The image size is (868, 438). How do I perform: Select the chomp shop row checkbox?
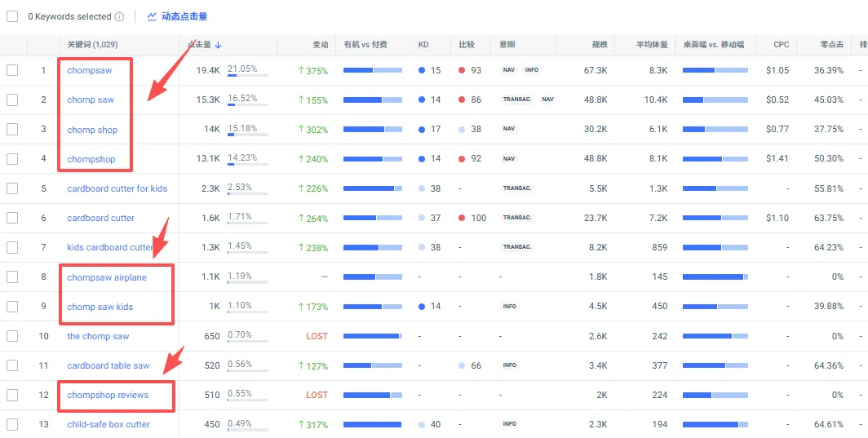point(12,130)
